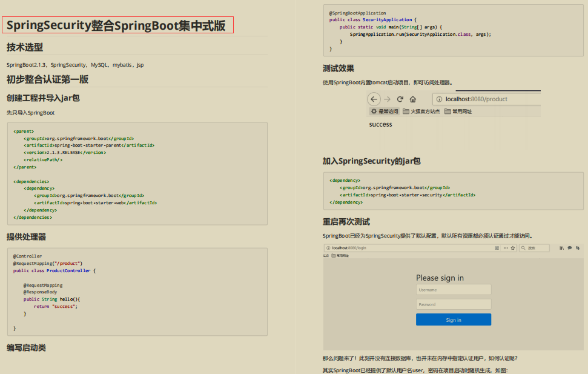Viewport: 588px width, 374px height.
Task: Click the @RequestMapping("/product") line
Action: 48,263
